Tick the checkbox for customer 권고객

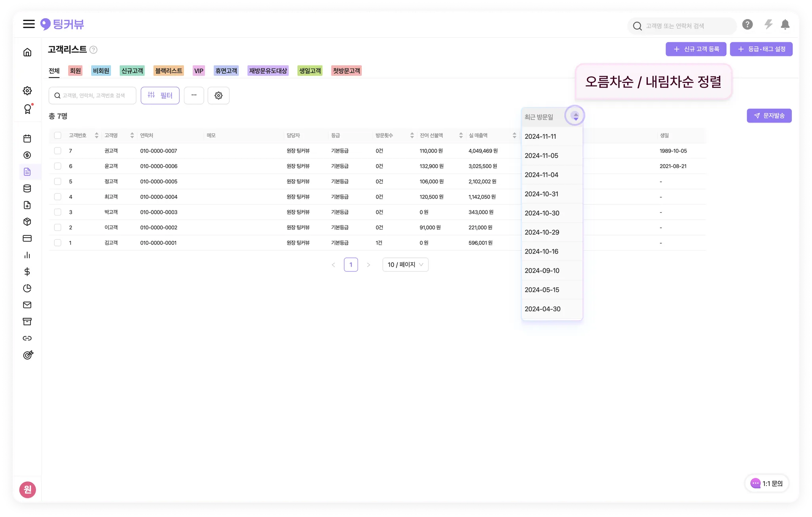coord(58,151)
